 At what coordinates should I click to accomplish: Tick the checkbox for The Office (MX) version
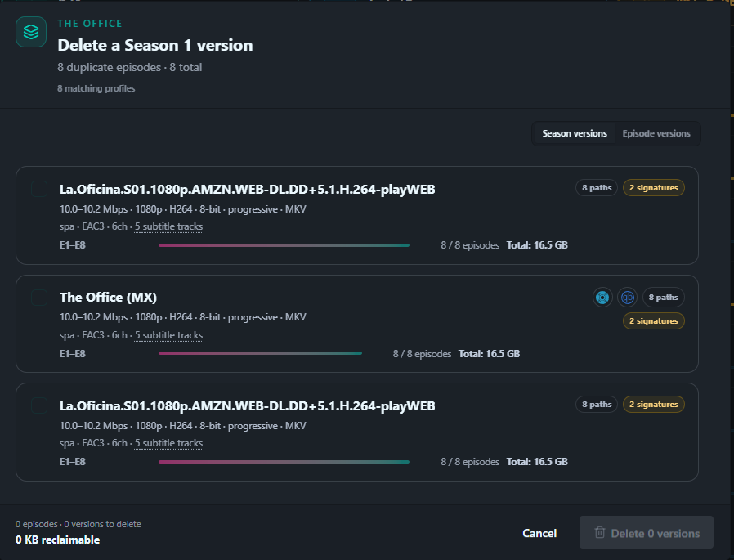pos(39,298)
